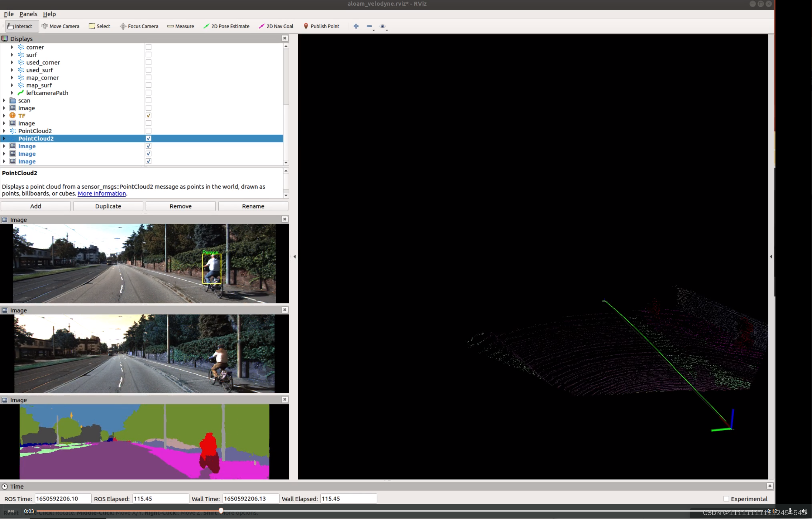Expand the scan folder tree item
812x519 pixels.
coord(4,101)
